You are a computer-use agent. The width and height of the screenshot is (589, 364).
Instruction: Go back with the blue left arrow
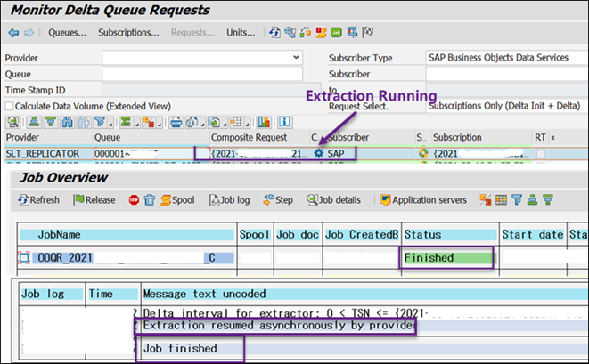(x=13, y=33)
